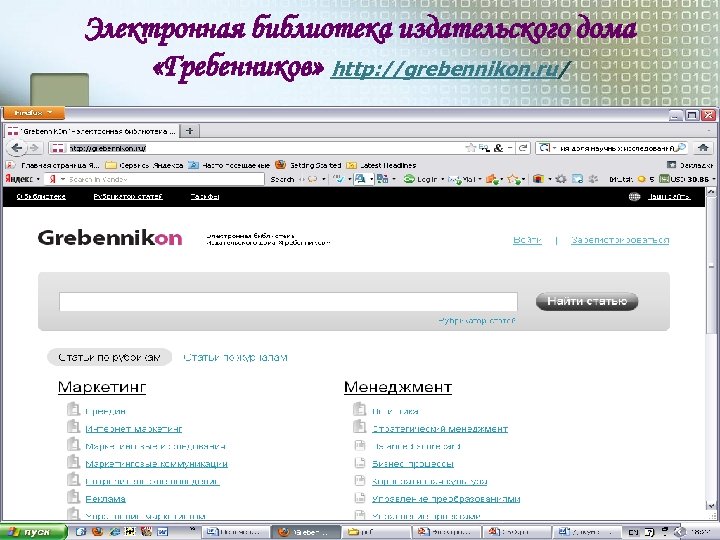Click the document icon beside Стратегический менеджмент
720x540 pixels.
360,428
